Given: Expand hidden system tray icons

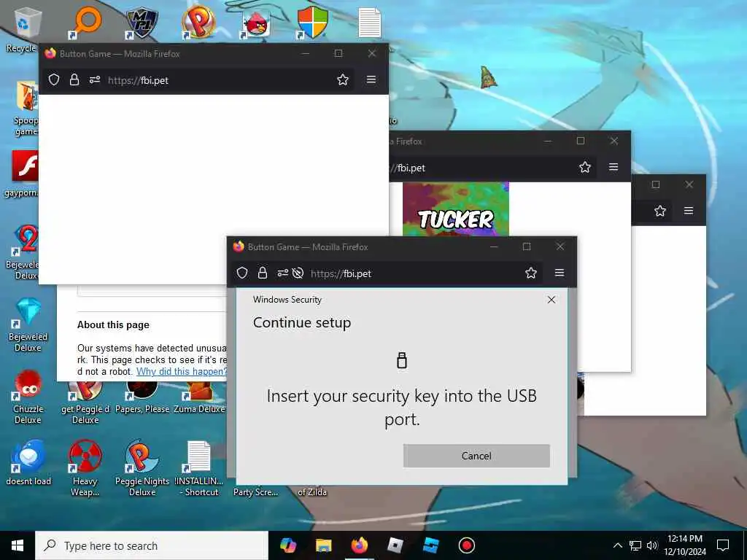Looking at the screenshot, I should 617,545.
